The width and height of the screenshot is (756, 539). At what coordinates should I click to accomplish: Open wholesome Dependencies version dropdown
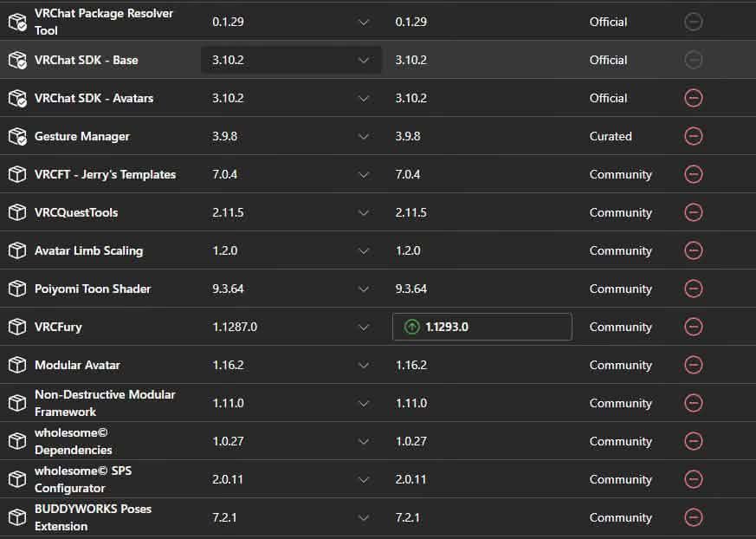291,441
